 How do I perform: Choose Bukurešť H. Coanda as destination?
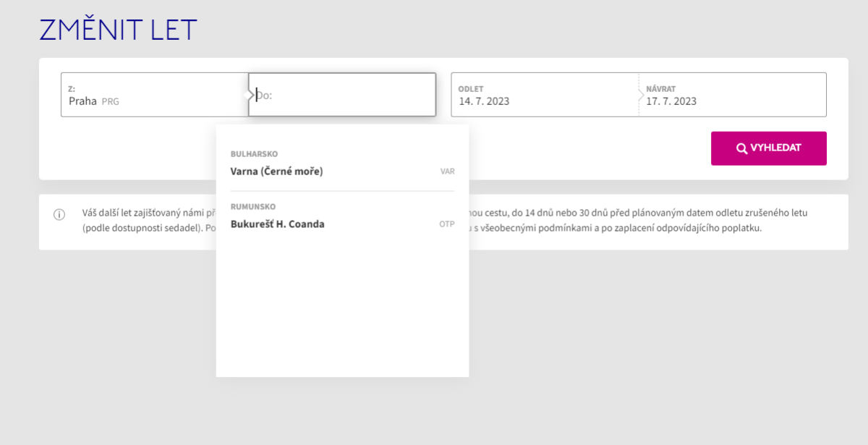277,224
